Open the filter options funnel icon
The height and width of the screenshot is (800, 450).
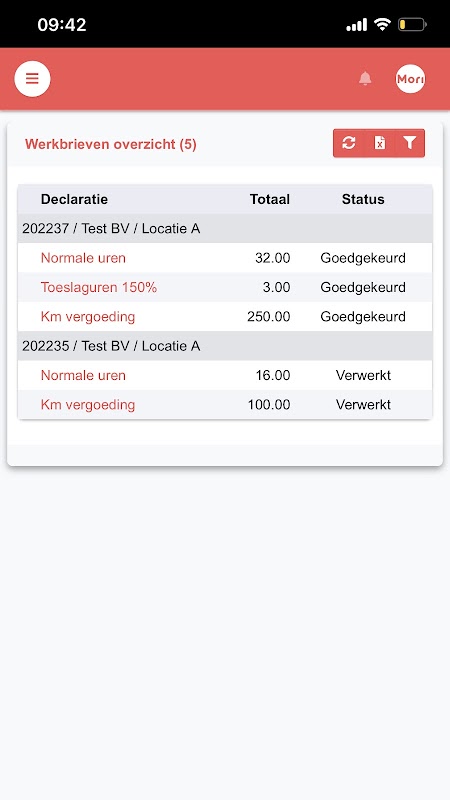[x=409, y=143]
